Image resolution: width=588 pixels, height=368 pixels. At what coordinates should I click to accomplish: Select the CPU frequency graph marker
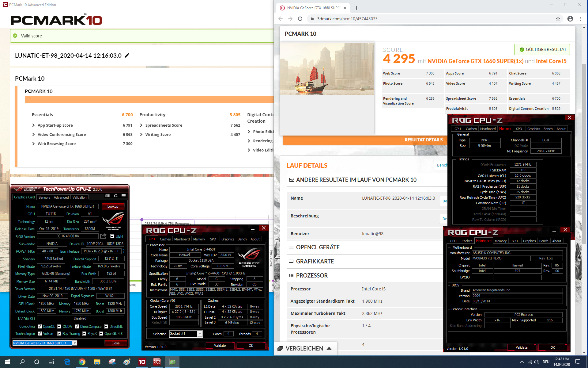pos(142,220)
